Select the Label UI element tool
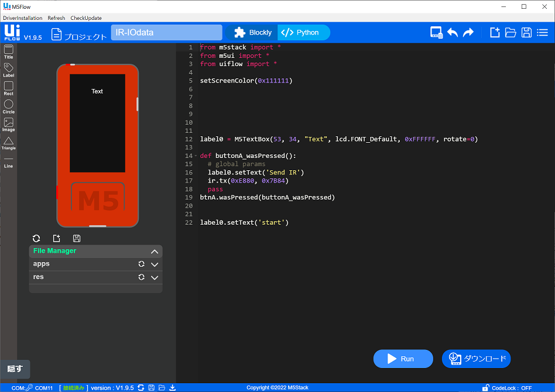 coord(9,70)
